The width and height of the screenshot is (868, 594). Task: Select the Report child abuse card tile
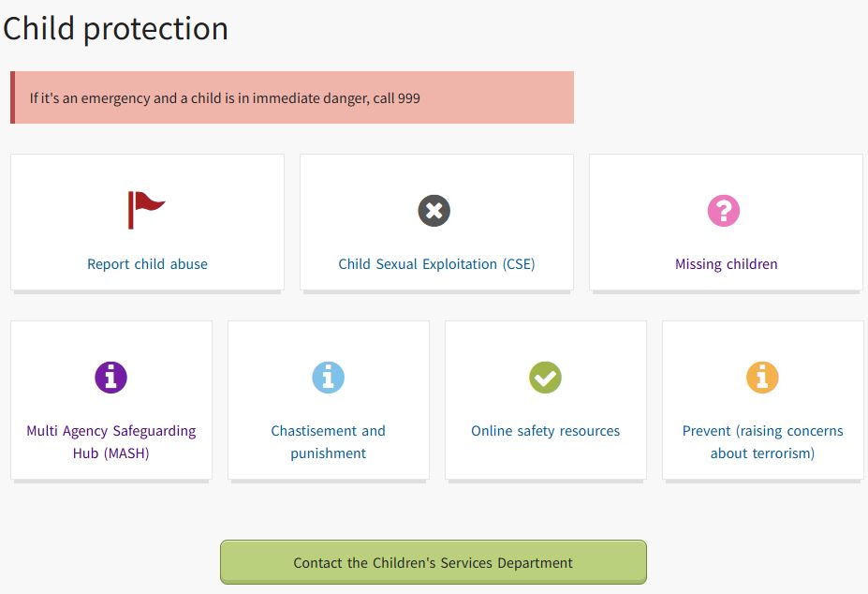click(x=147, y=223)
